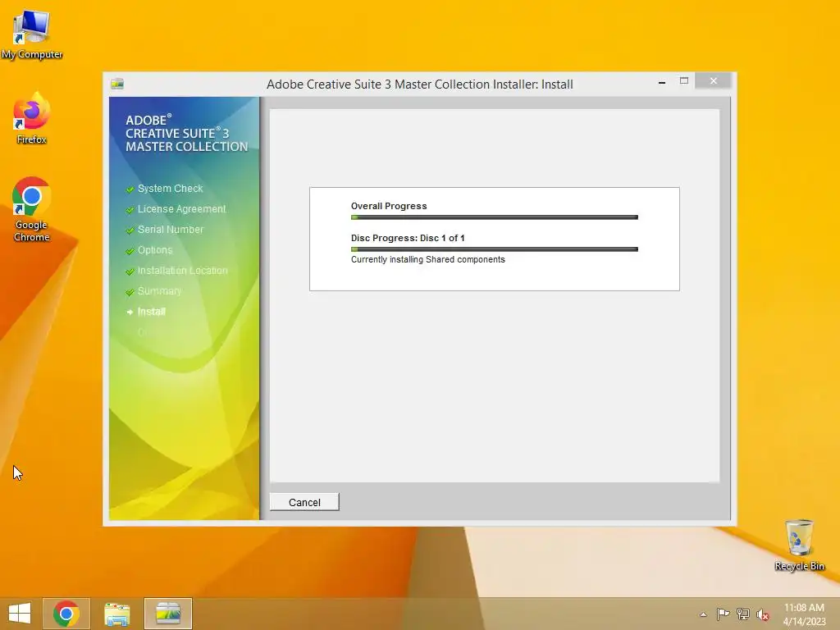The width and height of the screenshot is (840, 630).
Task: Click the installer window title text
Action: coord(419,84)
